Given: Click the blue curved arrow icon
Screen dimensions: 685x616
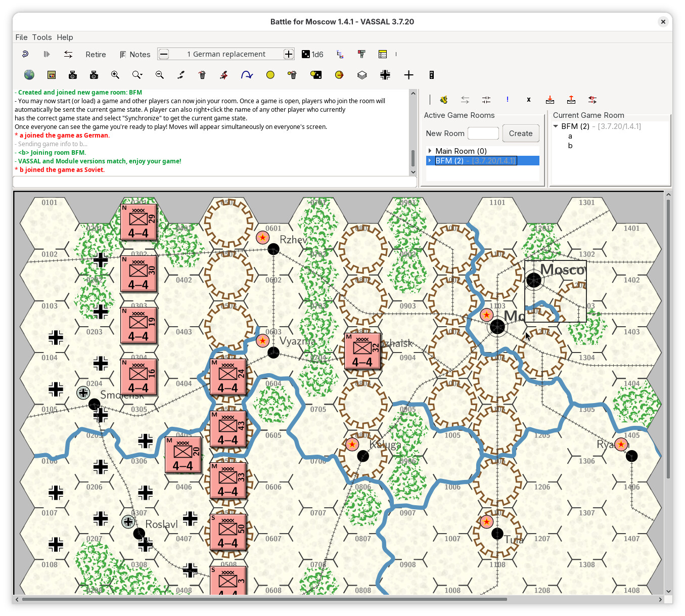Looking at the screenshot, I should click(x=247, y=75).
